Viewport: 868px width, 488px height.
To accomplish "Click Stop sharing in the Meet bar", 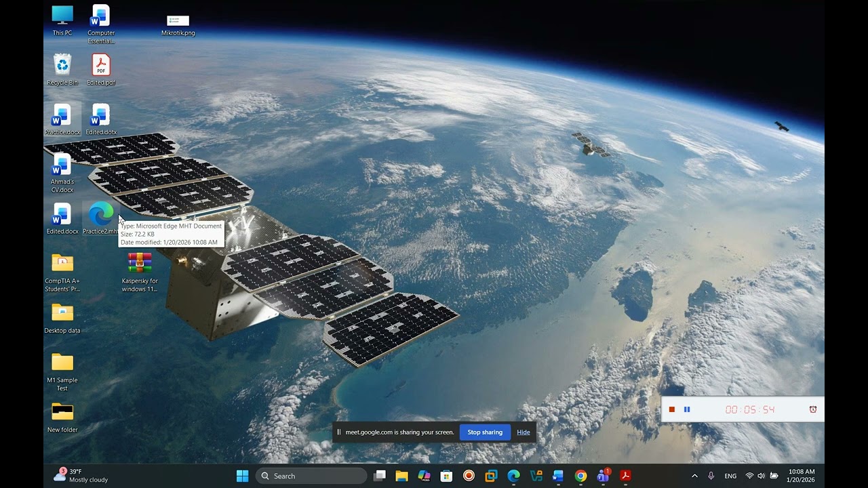I will [485, 432].
